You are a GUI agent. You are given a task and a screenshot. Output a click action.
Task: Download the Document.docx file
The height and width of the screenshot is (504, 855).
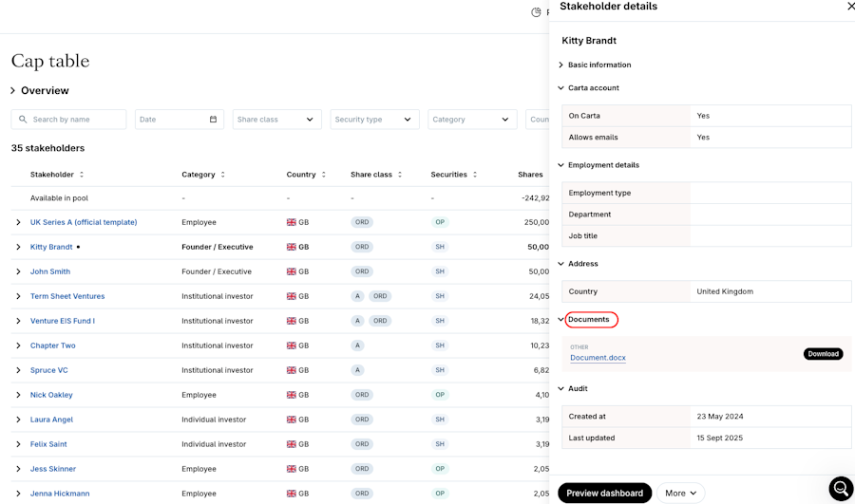point(823,354)
